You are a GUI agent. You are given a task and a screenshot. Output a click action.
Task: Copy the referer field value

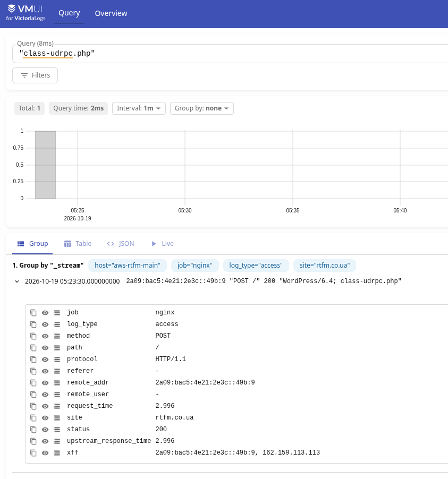[33, 371]
